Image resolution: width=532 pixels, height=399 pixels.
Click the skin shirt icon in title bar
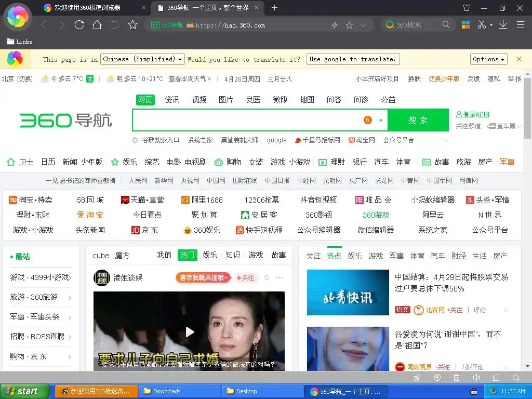tap(467, 8)
